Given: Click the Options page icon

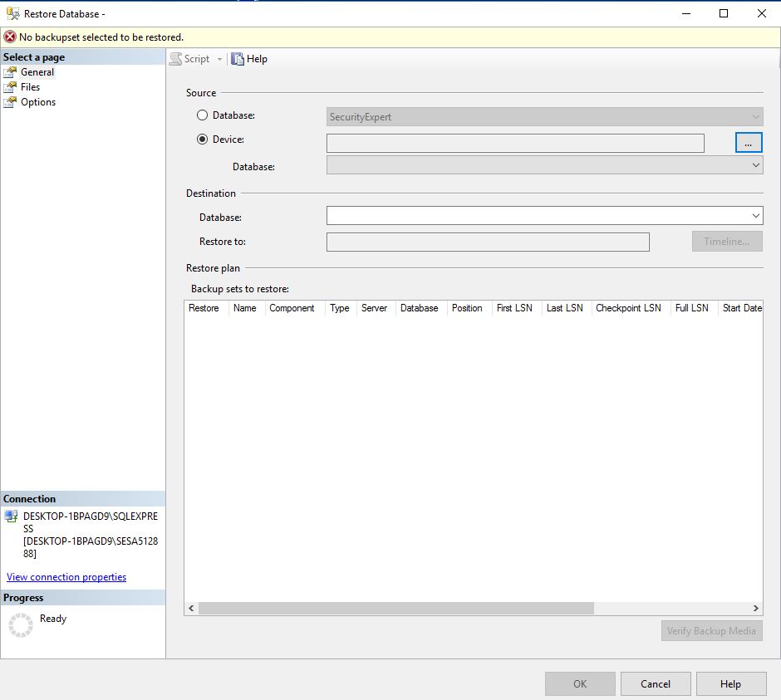Looking at the screenshot, I should 10,102.
